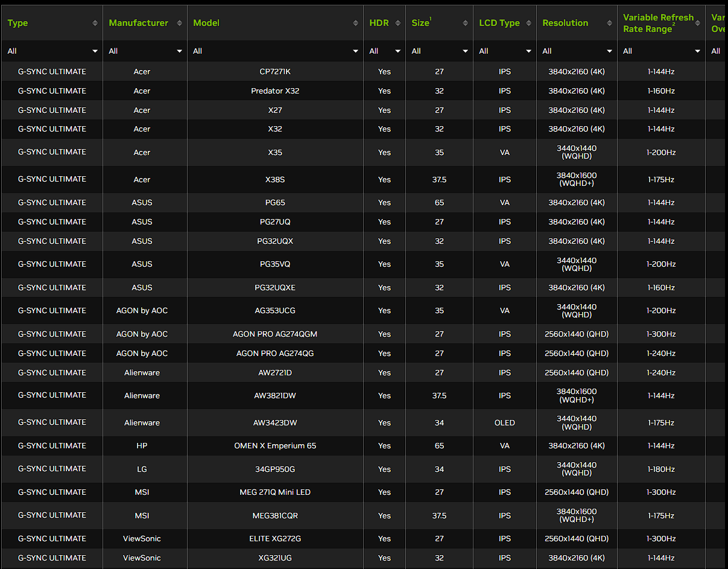The height and width of the screenshot is (569, 728).
Task: Select the PG32UQXE model cell
Action: click(276, 288)
